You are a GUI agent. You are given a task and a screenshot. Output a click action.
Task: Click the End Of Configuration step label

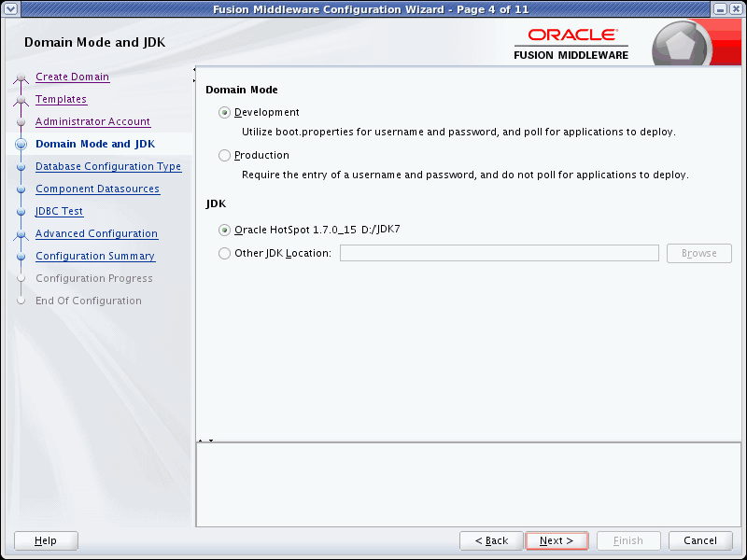(x=89, y=301)
